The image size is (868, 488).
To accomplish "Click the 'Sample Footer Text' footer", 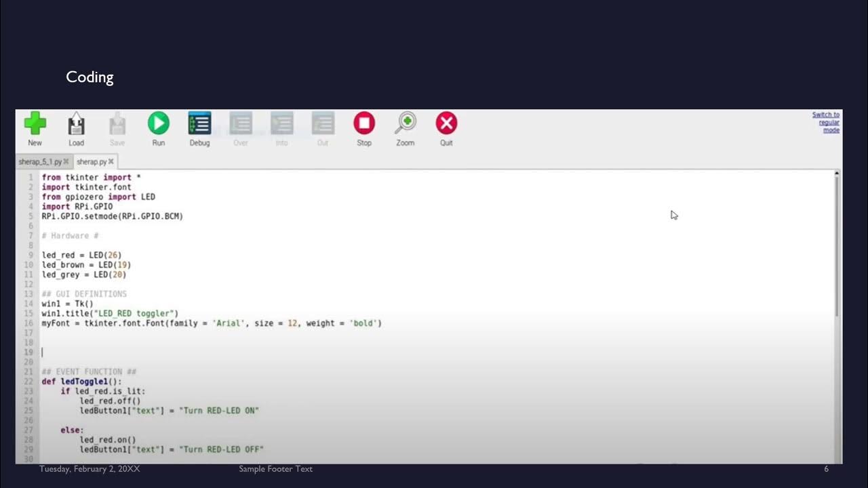I will click(x=275, y=469).
